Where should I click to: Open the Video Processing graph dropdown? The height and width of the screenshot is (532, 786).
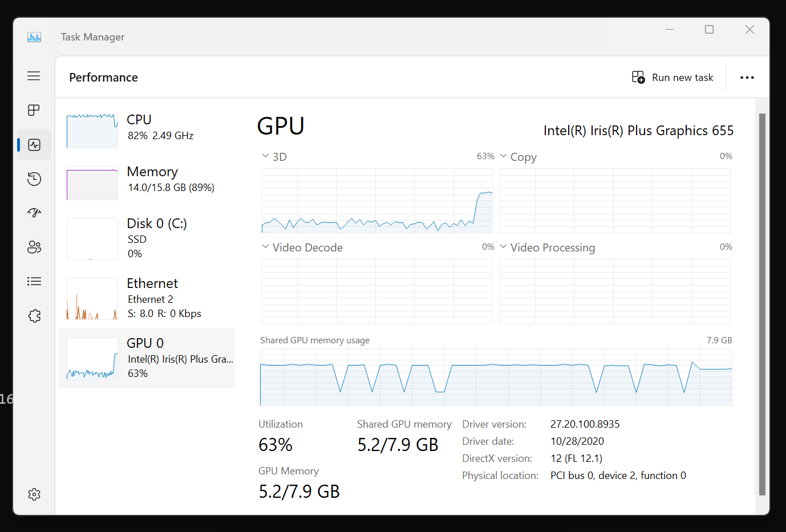pos(504,247)
